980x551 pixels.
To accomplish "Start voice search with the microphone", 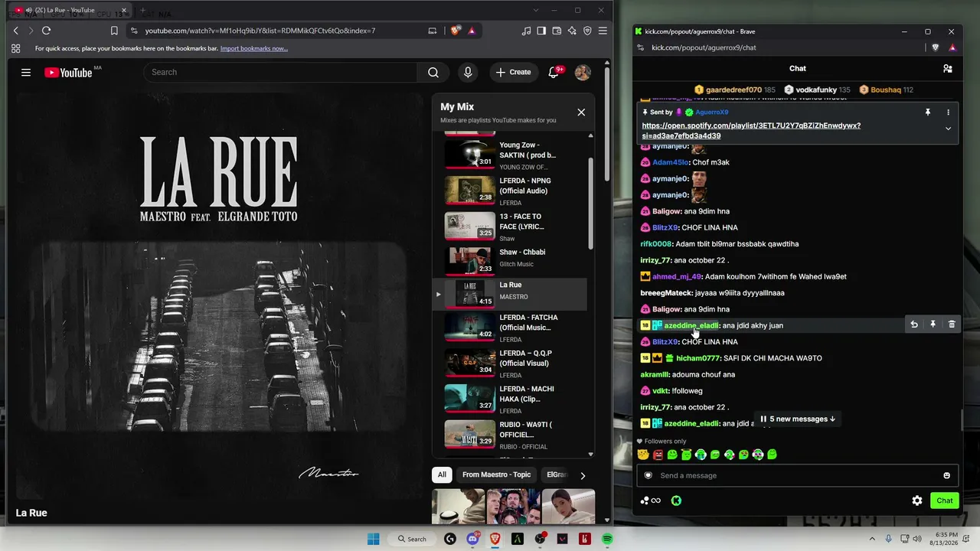I will point(468,72).
